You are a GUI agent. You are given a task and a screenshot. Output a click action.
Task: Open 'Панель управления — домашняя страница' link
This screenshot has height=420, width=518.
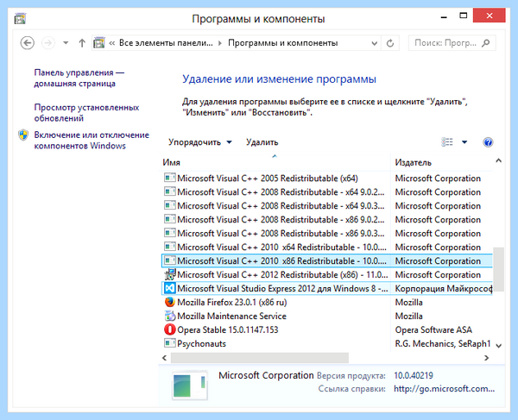tap(79, 78)
